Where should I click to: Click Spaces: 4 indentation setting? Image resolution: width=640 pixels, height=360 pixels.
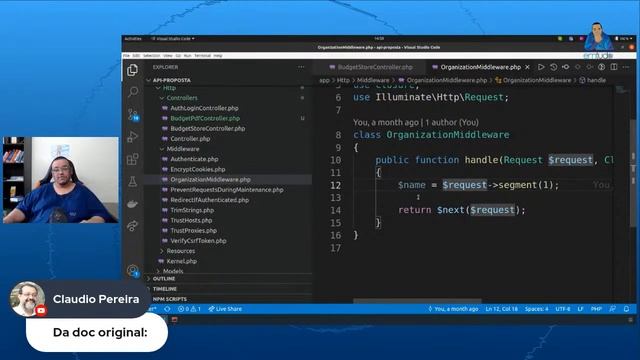point(536,309)
